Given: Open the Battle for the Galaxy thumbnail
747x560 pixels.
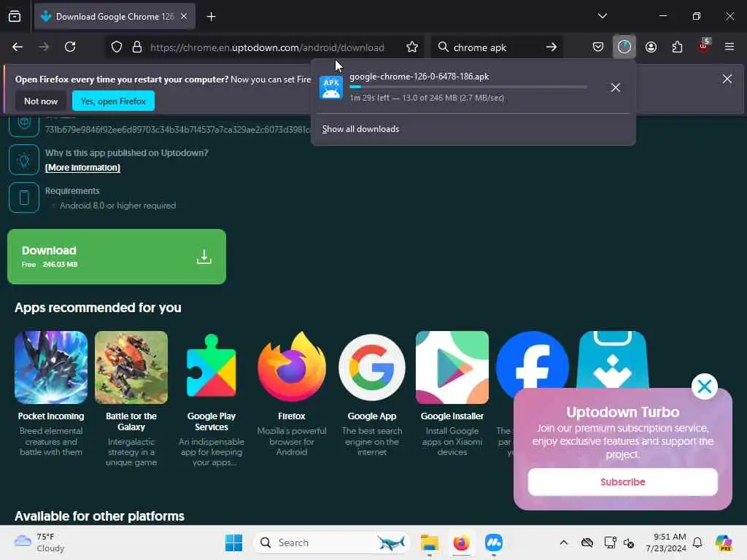Looking at the screenshot, I should pyautogui.click(x=131, y=367).
